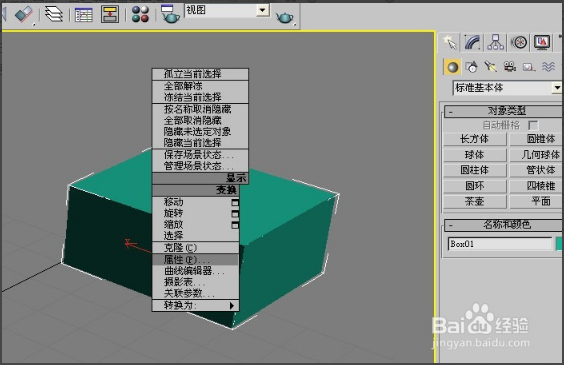Image resolution: width=564 pixels, height=365 pixels.
Task: Switch to the Display panel tab
Action: click(542, 42)
